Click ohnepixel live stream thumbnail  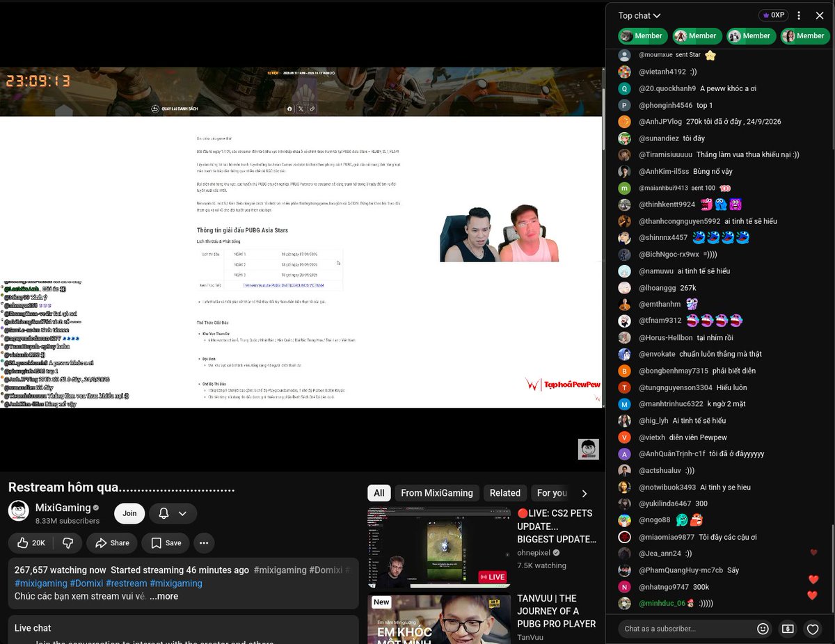point(438,549)
